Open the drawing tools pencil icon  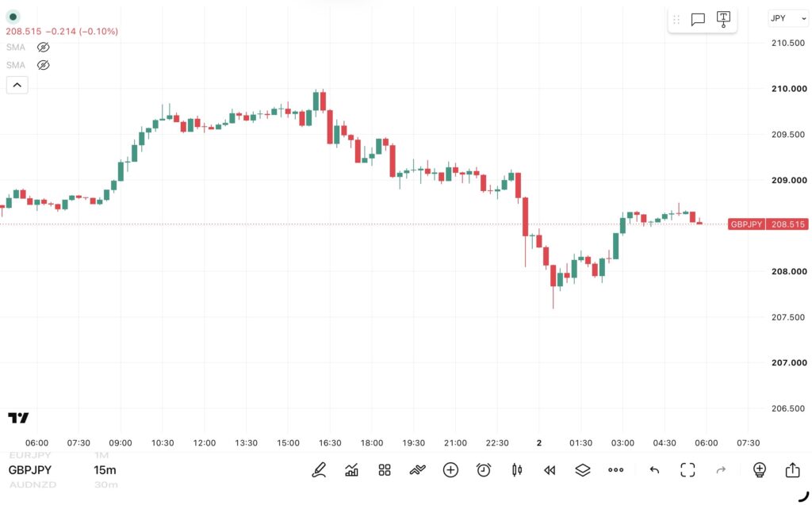319,470
